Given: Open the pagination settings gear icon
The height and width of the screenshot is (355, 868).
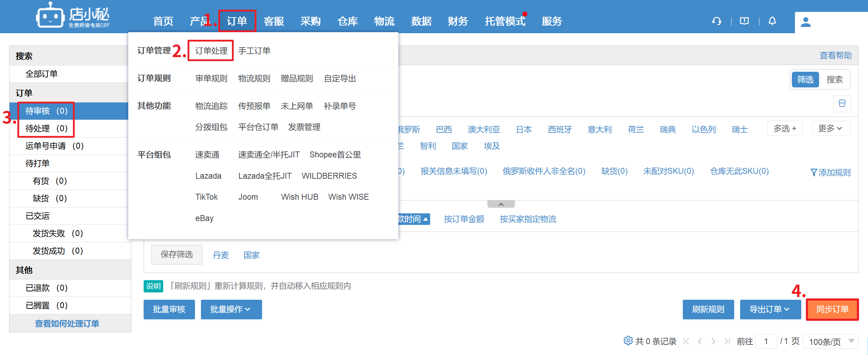Looking at the screenshot, I should coord(628,341).
